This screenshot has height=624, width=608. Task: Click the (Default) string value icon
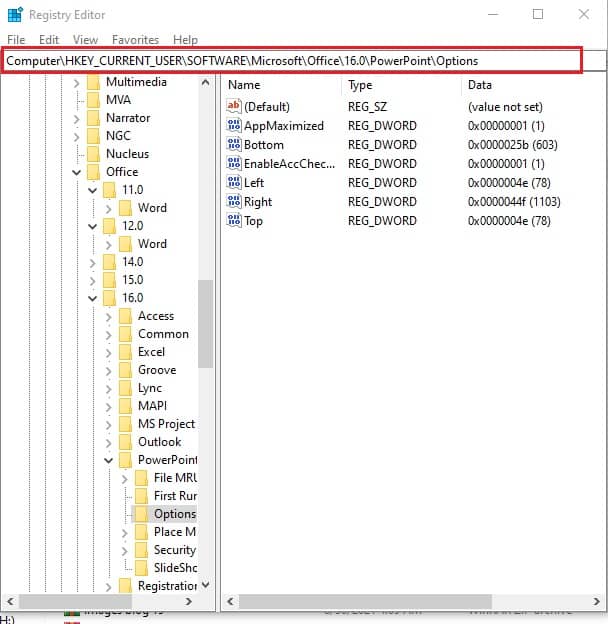pos(234,106)
